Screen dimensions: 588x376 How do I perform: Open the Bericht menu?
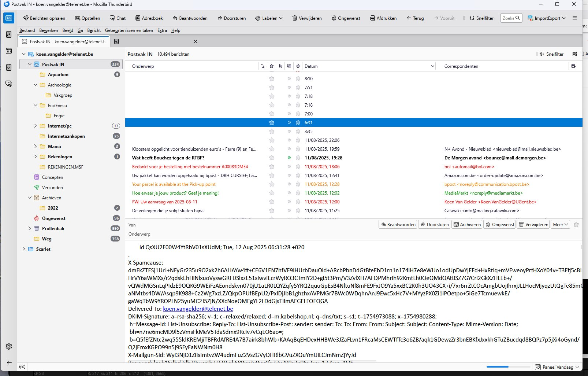click(x=94, y=30)
